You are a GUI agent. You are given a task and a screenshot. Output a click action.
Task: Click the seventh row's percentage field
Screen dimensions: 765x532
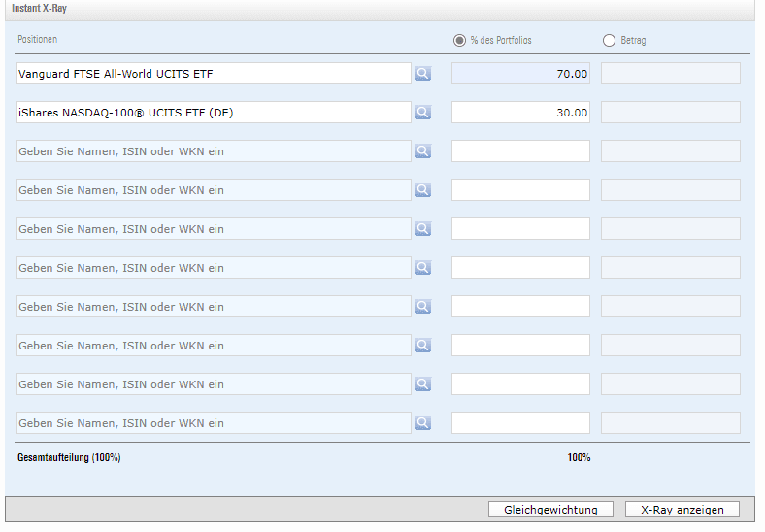520,307
